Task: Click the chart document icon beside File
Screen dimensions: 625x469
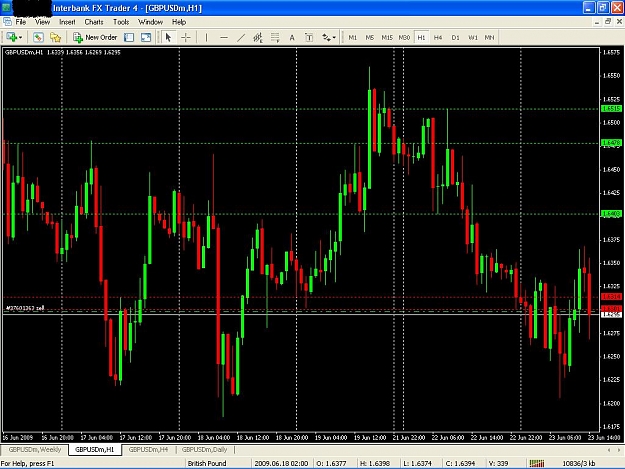Action: [x=7, y=22]
